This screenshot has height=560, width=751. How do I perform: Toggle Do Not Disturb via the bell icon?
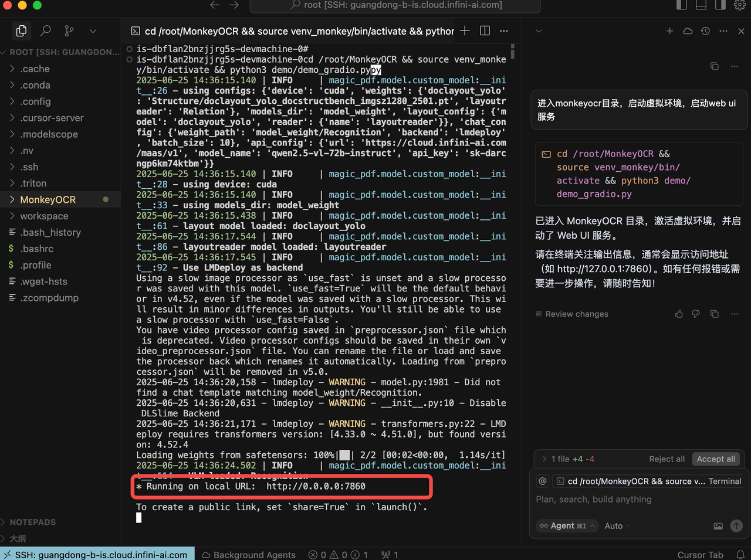pyautogui.click(x=740, y=554)
